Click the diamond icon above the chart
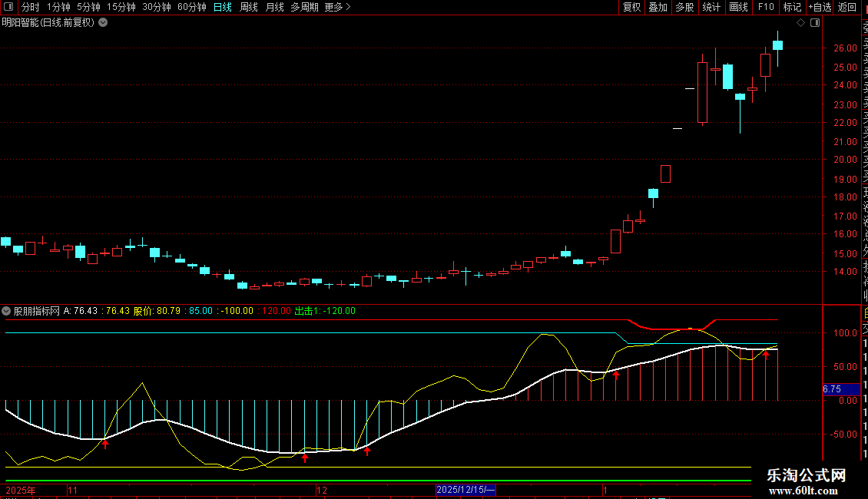Viewport: 868px width, 499px height. tap(800, 23)
